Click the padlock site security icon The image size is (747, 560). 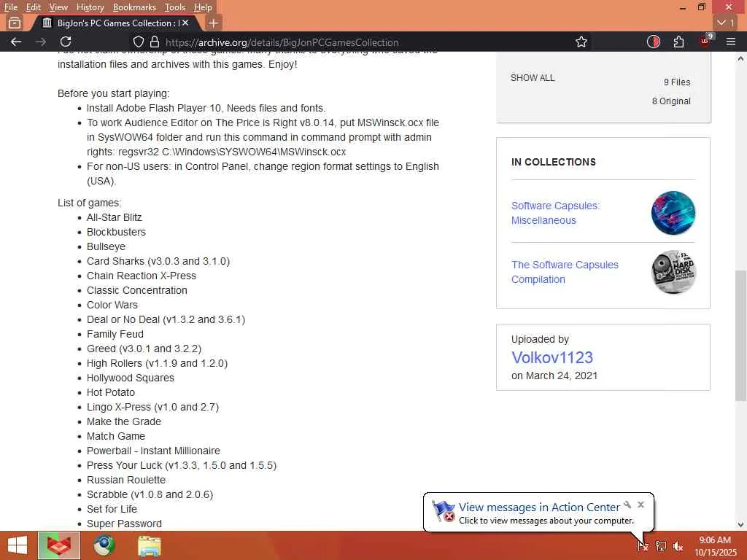tap(155, 42)
